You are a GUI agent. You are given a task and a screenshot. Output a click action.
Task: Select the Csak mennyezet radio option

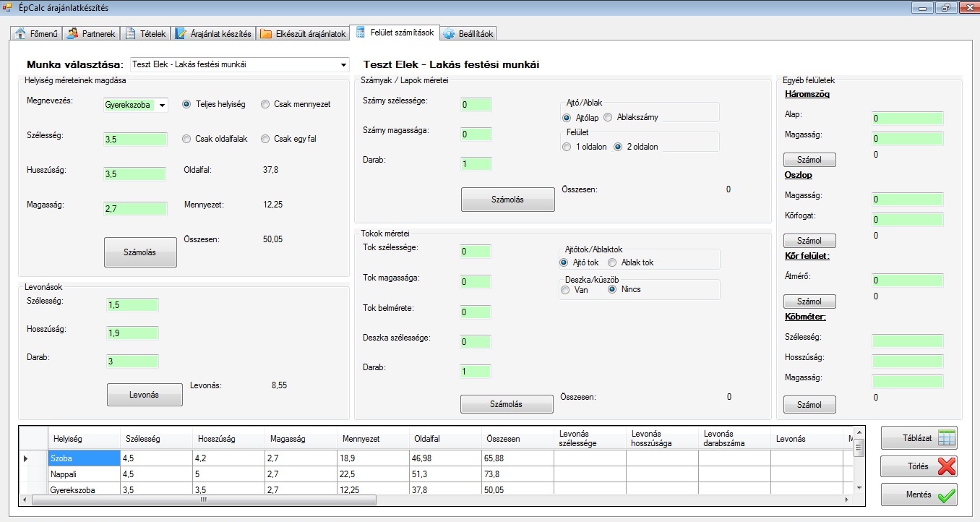pos(265,104)
